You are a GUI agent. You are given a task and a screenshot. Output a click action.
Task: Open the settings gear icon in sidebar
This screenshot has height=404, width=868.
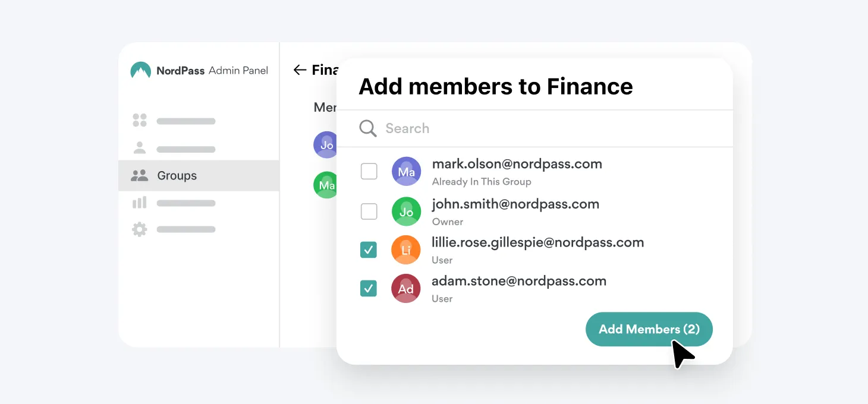click(140, 229)
